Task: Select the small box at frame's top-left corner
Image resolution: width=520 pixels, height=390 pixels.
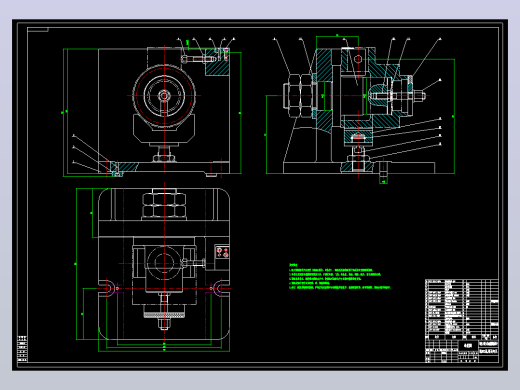Action: click(x=38, y=30)
